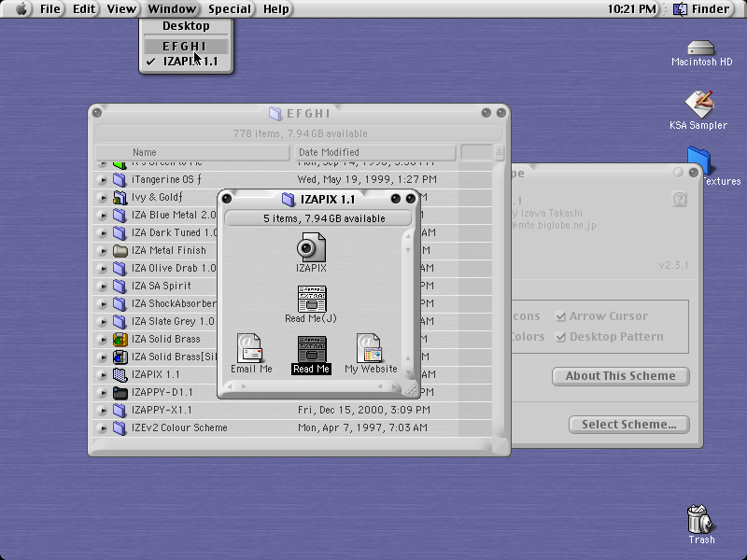
Task: Select the IZA Solid Brass[Sil row name
Action: click(174, 357)
